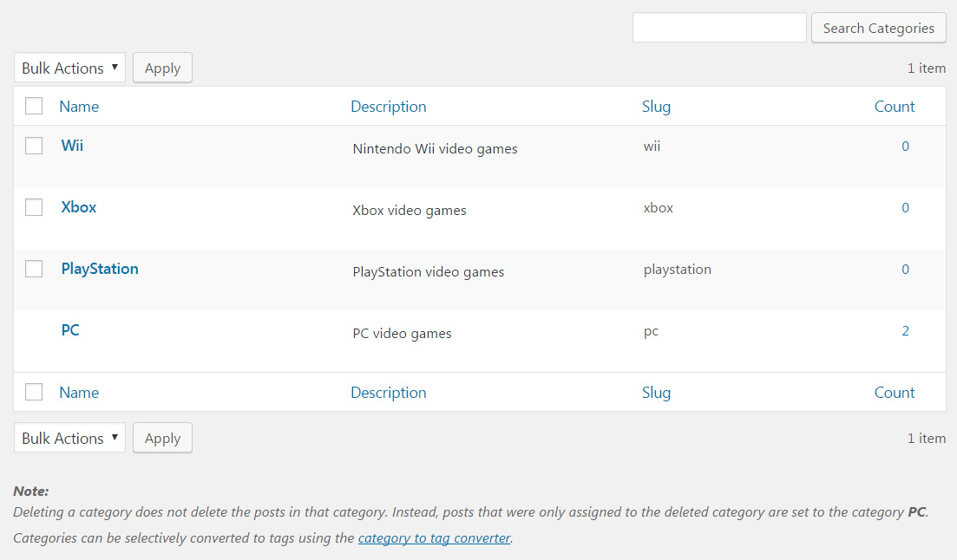Click the 'pc' slug text
This screenshot has width=957, height=560.
point(651,332)
